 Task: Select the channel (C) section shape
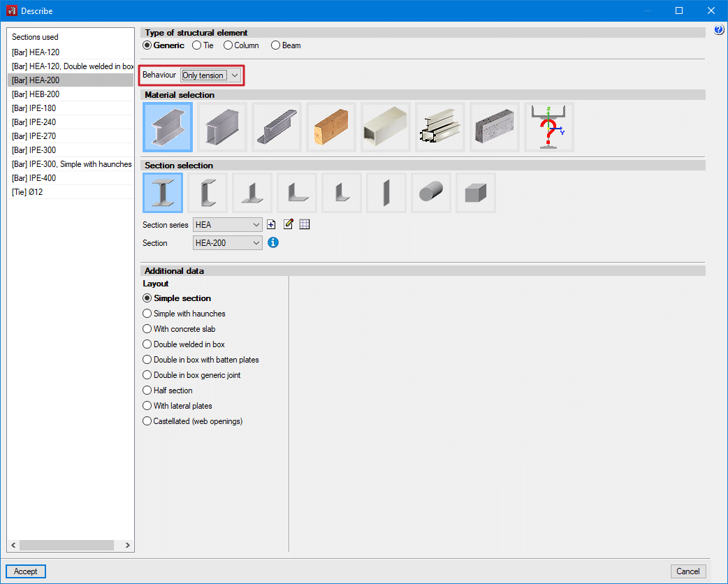pos(208,193)
